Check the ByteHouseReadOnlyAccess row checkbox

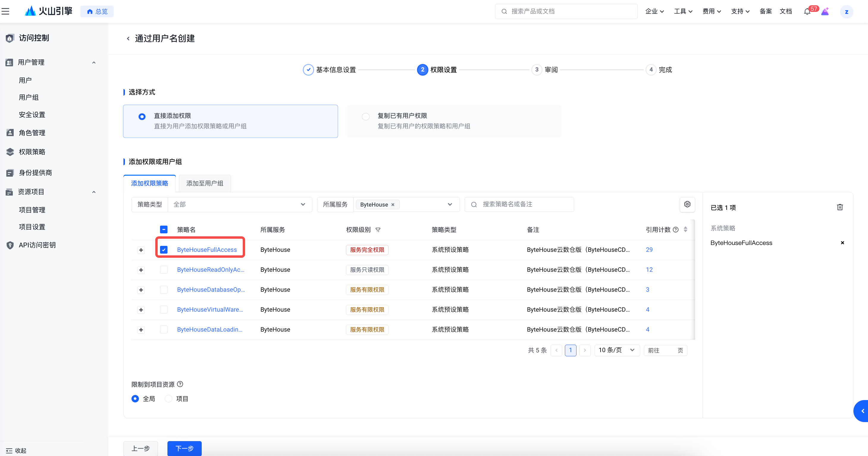coord(164,270)
